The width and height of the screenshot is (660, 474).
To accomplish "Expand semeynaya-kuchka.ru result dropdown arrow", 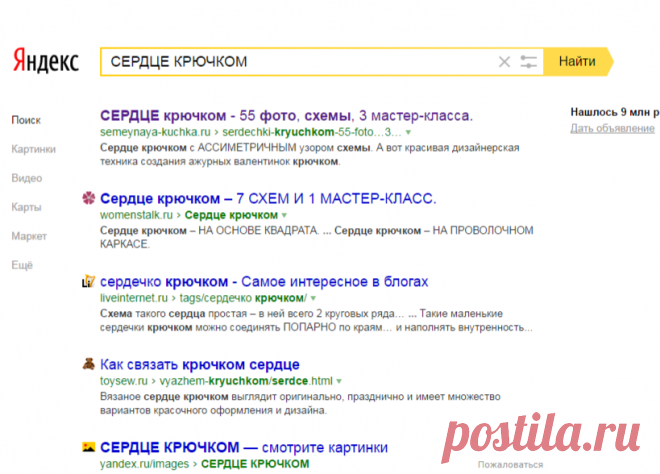I will click(408, 133).
